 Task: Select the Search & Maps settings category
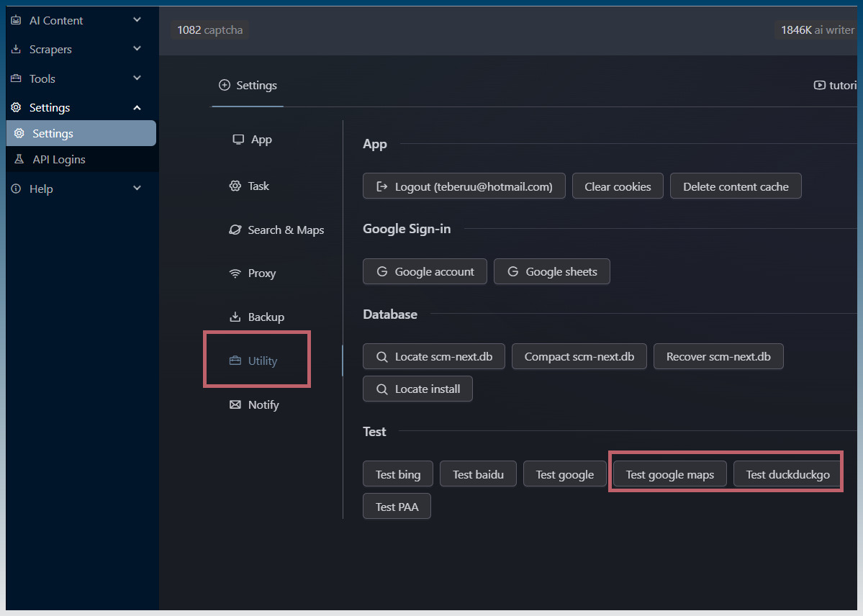[x=285, y=230]
